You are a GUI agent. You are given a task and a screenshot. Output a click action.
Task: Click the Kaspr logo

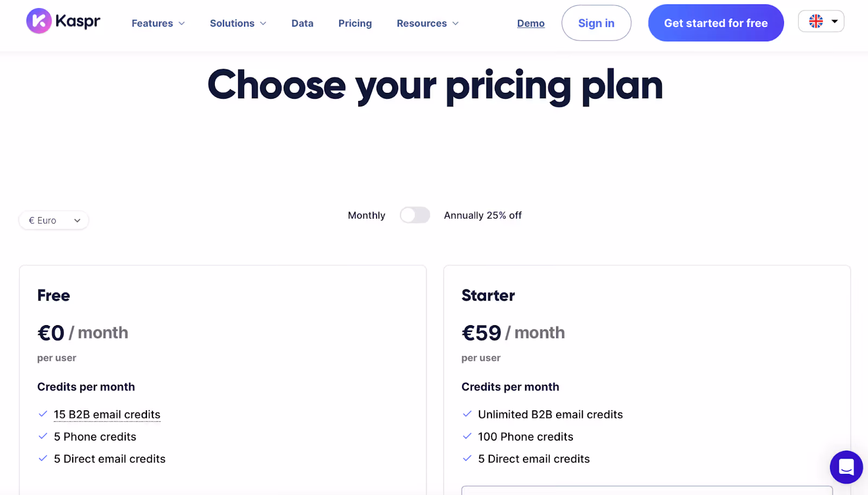coord(63,21)
